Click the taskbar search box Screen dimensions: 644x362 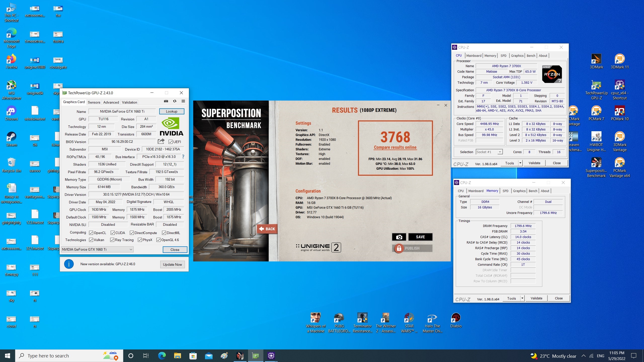click(x=69, y=356)
